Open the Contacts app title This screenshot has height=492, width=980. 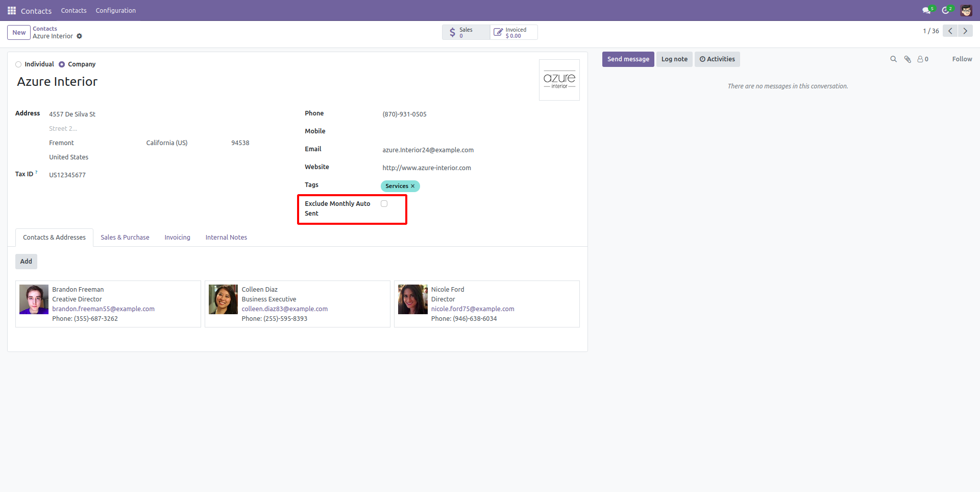[x=36, y=11]
